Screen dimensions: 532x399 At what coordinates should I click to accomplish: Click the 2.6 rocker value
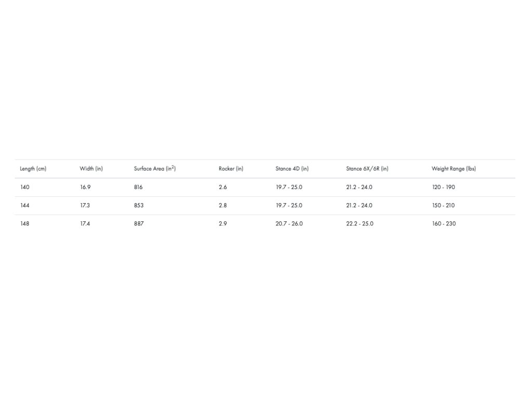(222, 187)
